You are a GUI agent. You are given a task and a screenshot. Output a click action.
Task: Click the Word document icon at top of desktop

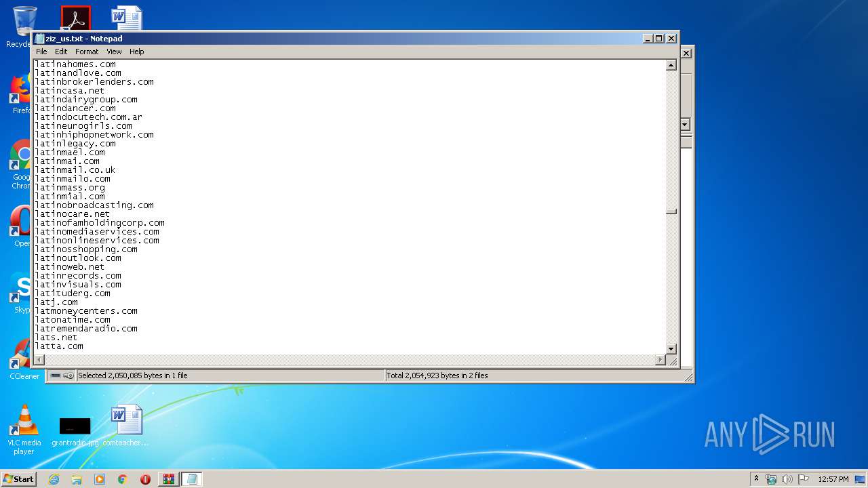(x=127, y=18)
